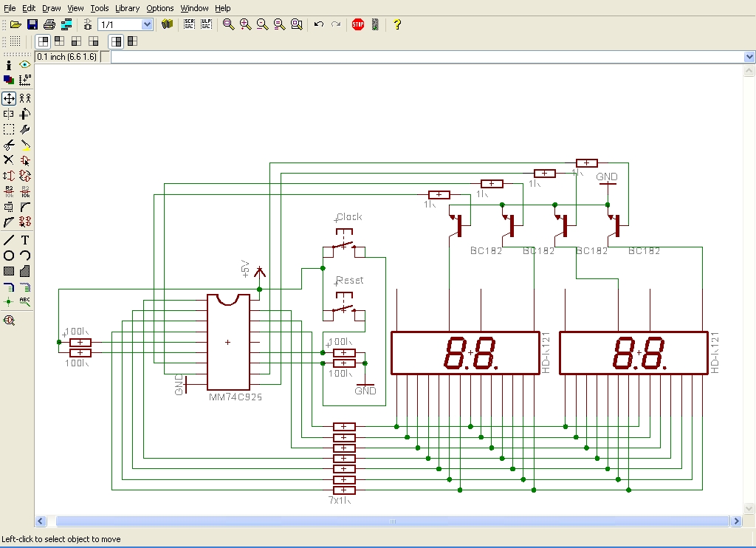756x548 pixels.
Task: Select the Wire line tool
Action: point(9,240)
